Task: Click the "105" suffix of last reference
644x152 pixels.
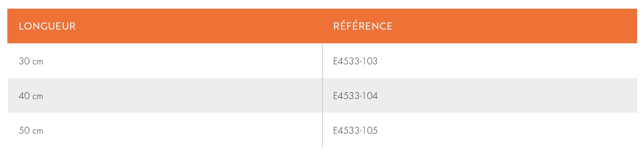Action: [x=370, y=130]
